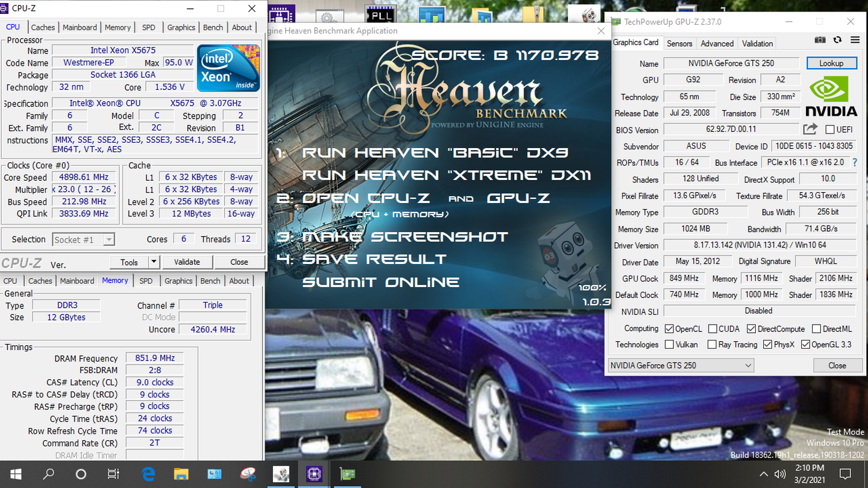Viewport: 868px width, 488px height.
Task: Toggle the PhysX checkbox
Action: tap(768, 345)
